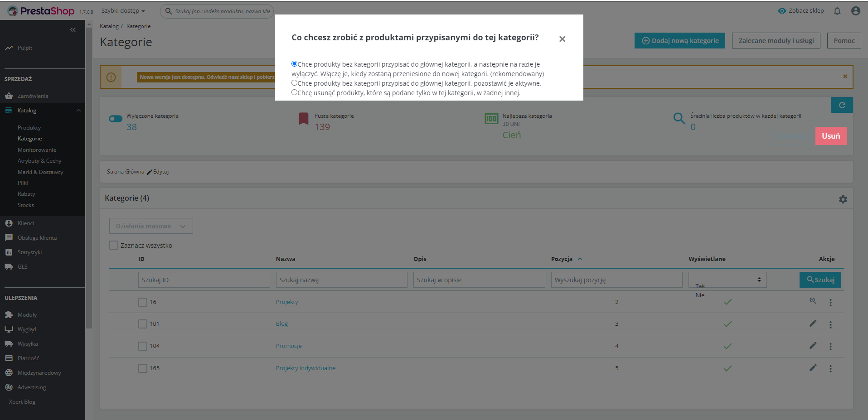Check the box for category 104
The image size is (868, 420).
[x=143, y=346]
